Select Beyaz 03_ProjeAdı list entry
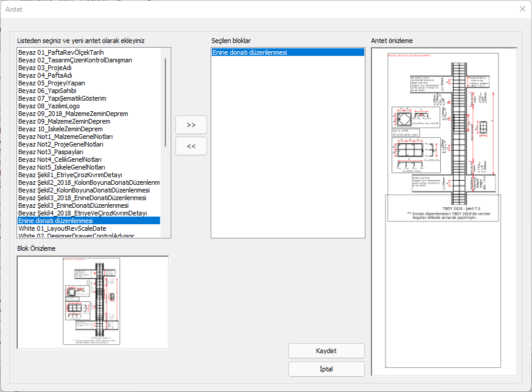 [x=45, y=68]
